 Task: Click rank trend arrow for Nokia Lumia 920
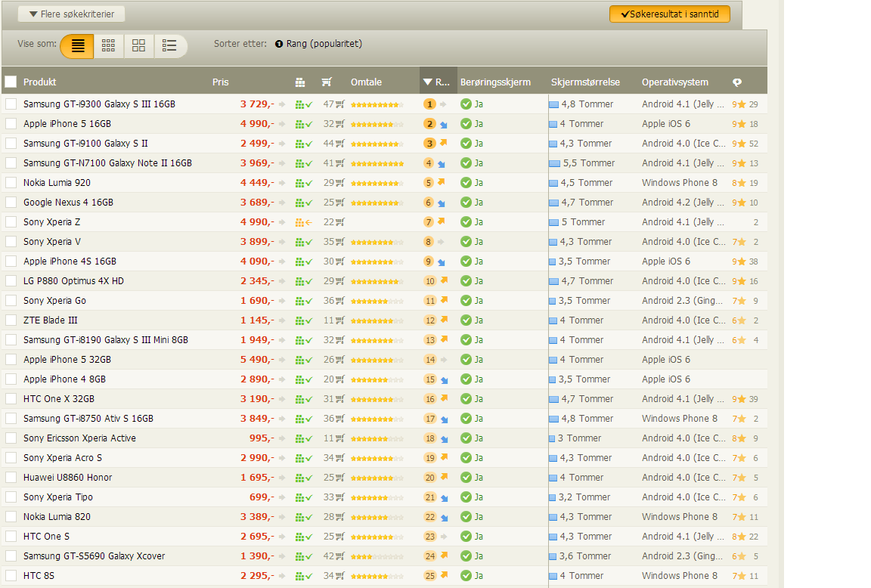point(442,182)
